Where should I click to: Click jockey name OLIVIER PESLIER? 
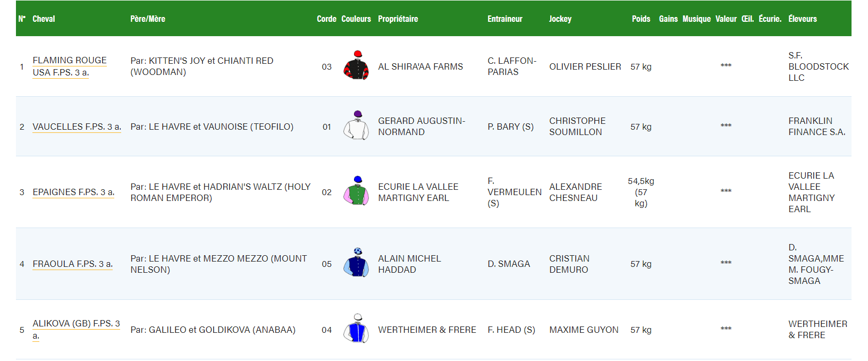(585, 66)
